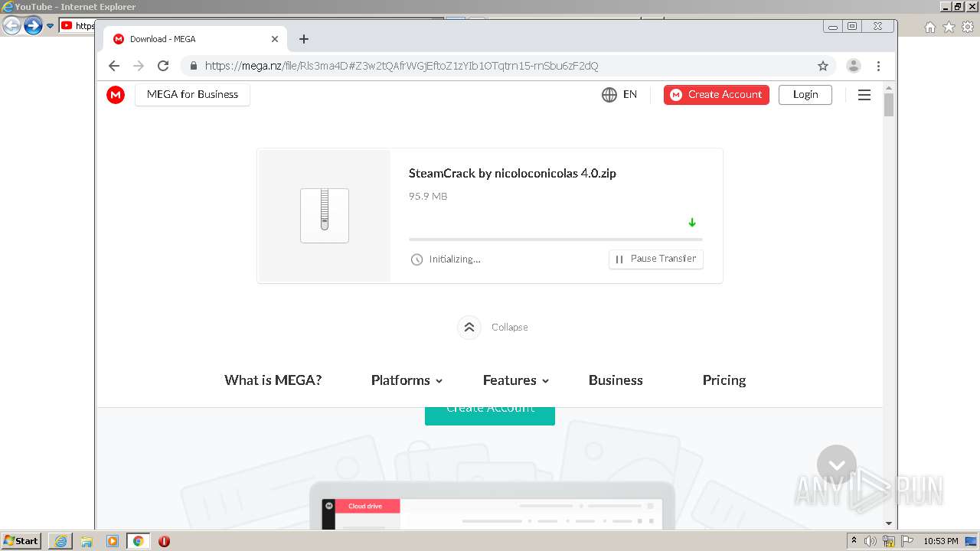Click the Initializing clock icon

point(416,259)
